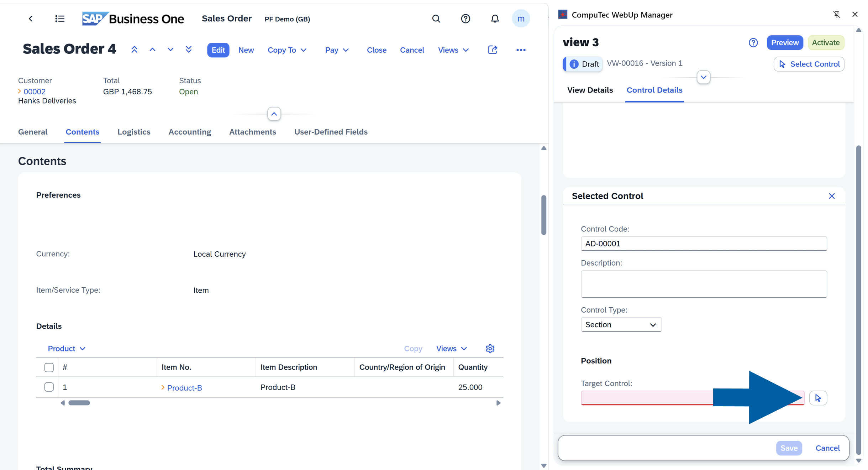Click the WebUp Manager help icon
The height and width of the screenshot is (470, 868).
753,43
